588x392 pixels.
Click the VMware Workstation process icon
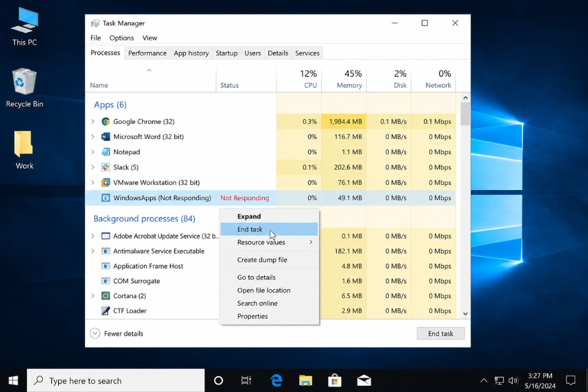tap(106, 183)
